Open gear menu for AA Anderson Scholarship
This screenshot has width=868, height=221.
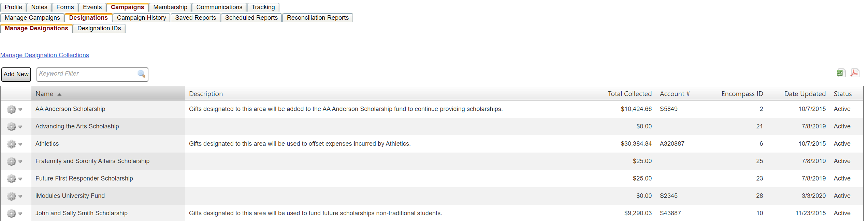(12, 109)
